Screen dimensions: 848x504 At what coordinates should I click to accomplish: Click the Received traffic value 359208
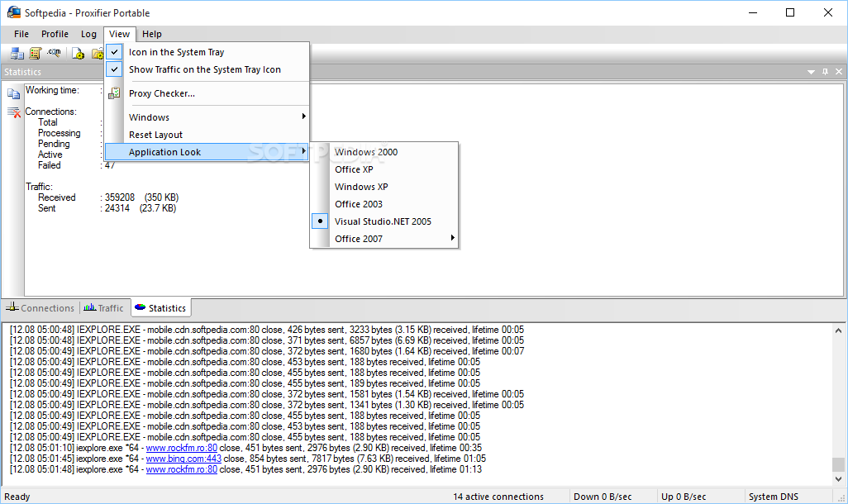[120, 197]
